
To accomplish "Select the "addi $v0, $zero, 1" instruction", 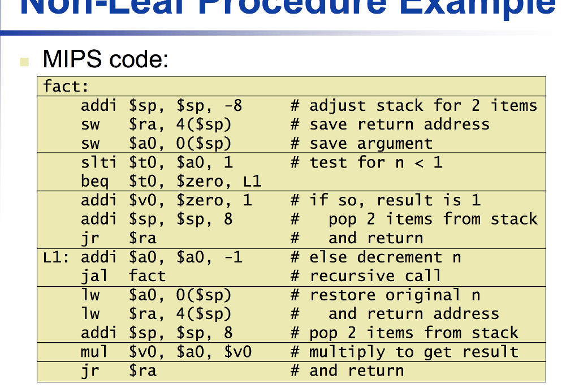I will pyautogui.click(x=166, y=200).
